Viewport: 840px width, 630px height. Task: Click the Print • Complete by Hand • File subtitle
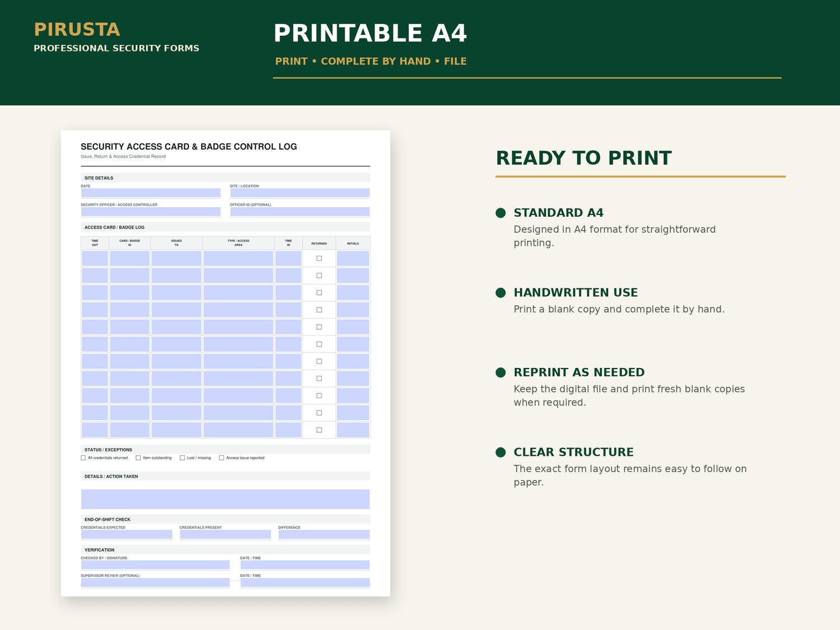coord(371,61)
